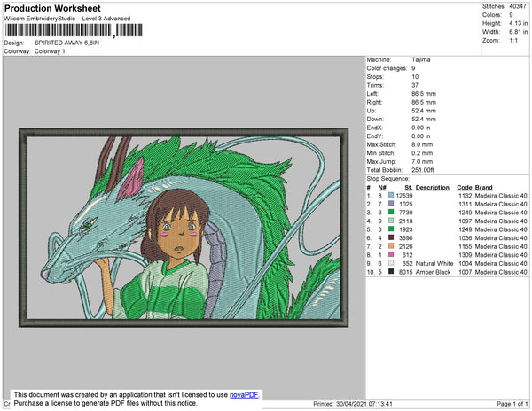Select the green swatch with 1923 stitches
Image resolution: width=532 pixels, height=411 pixels.
[391, 229]
